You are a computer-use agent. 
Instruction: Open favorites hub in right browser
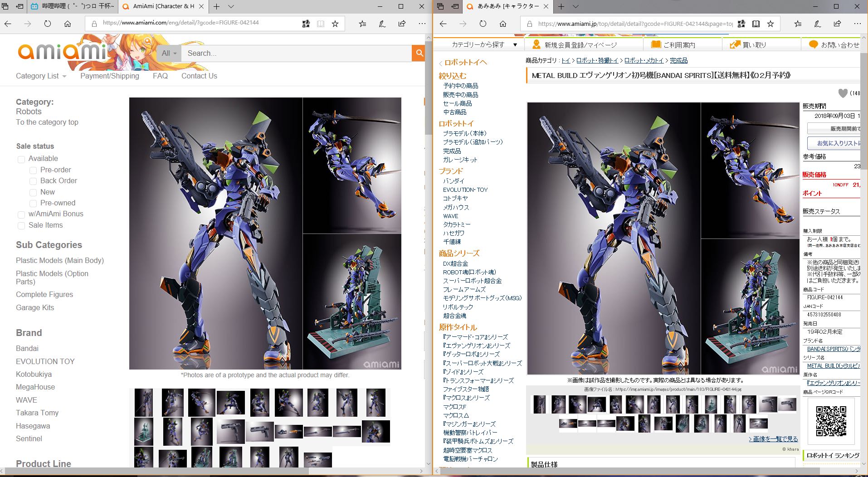798,24
